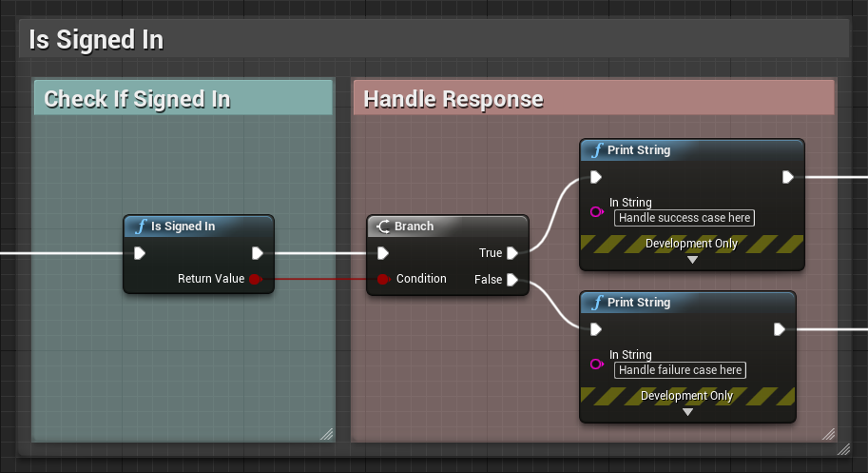Click the 'Handle success case here' text field

click(x=685, y=218)
